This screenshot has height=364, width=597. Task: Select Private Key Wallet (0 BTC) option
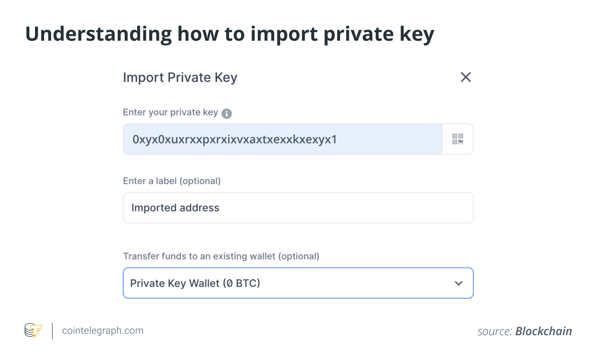tap(195, 283)
